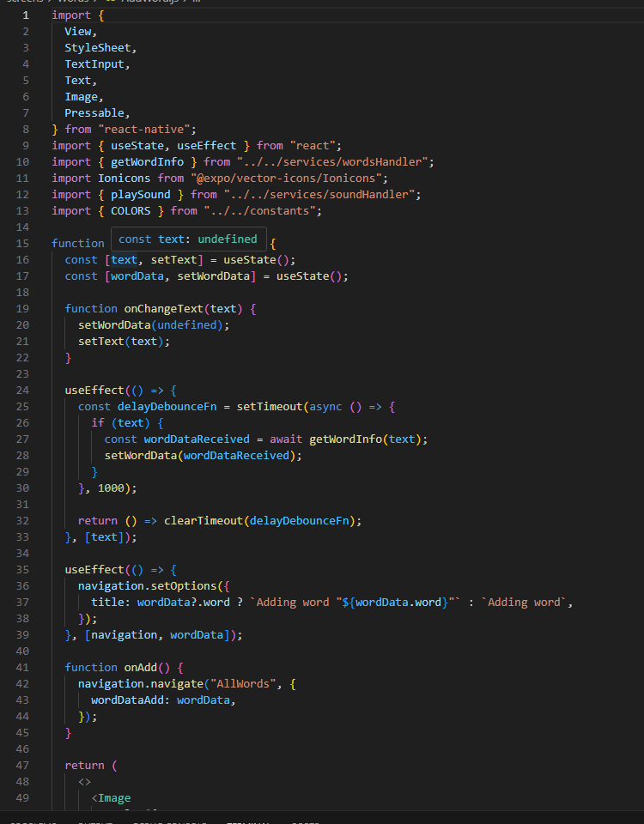The width and height of the screenshot is (644, 824).
Task: Click 'wordDataAdd' property on line 43
Action: (127, 700)
